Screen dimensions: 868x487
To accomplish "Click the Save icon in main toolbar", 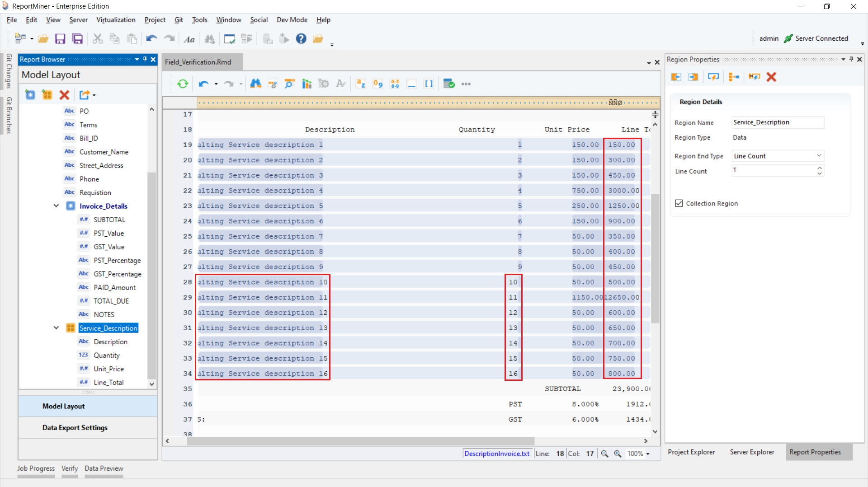I will [60, 39].
